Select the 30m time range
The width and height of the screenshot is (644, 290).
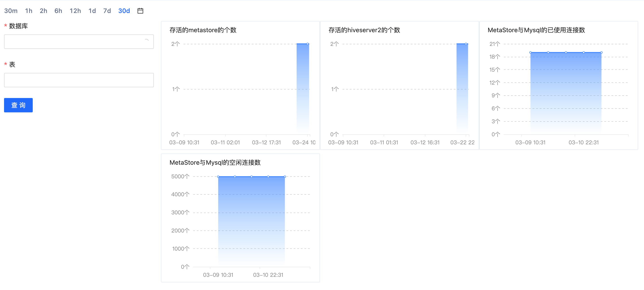point(11,11)
